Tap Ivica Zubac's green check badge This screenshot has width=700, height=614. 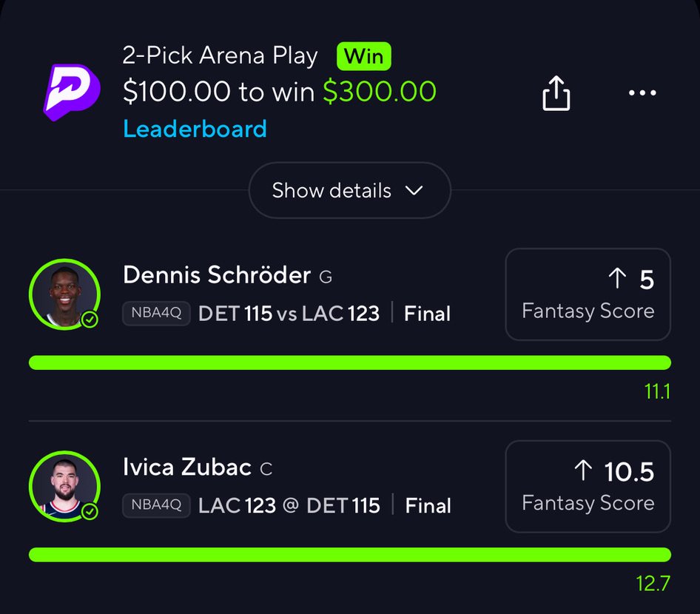click(90, 511)
